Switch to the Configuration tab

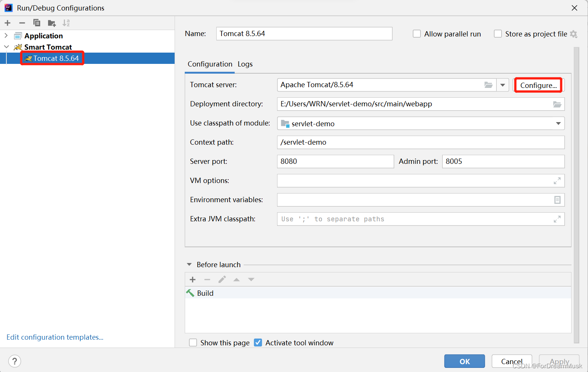tap(210, 64)
